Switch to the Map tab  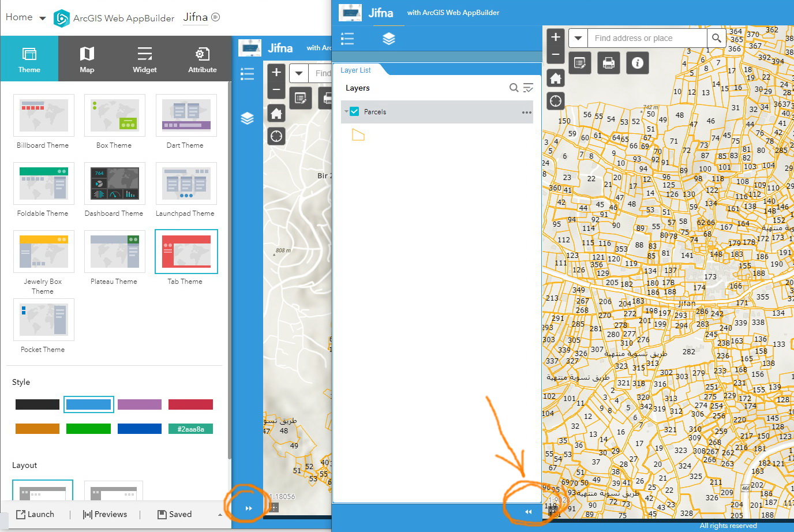(x=87, y=58)
